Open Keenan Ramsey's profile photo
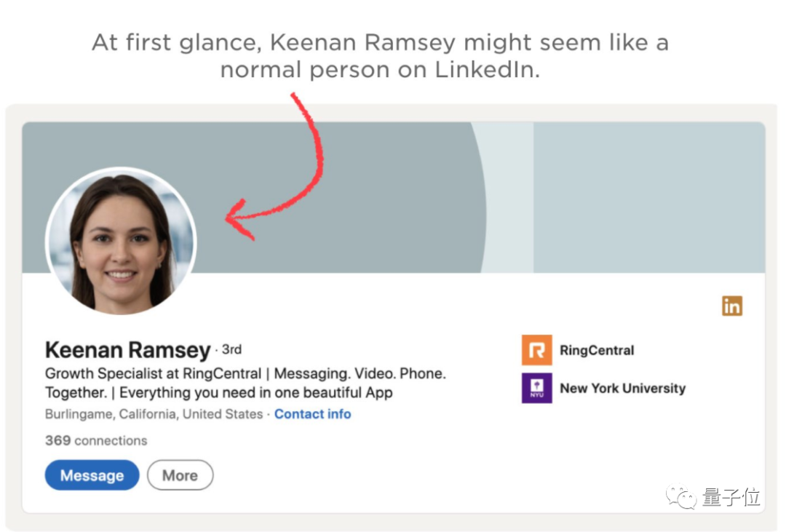Screen dimensions: 786x532 (x=121, y=241)
